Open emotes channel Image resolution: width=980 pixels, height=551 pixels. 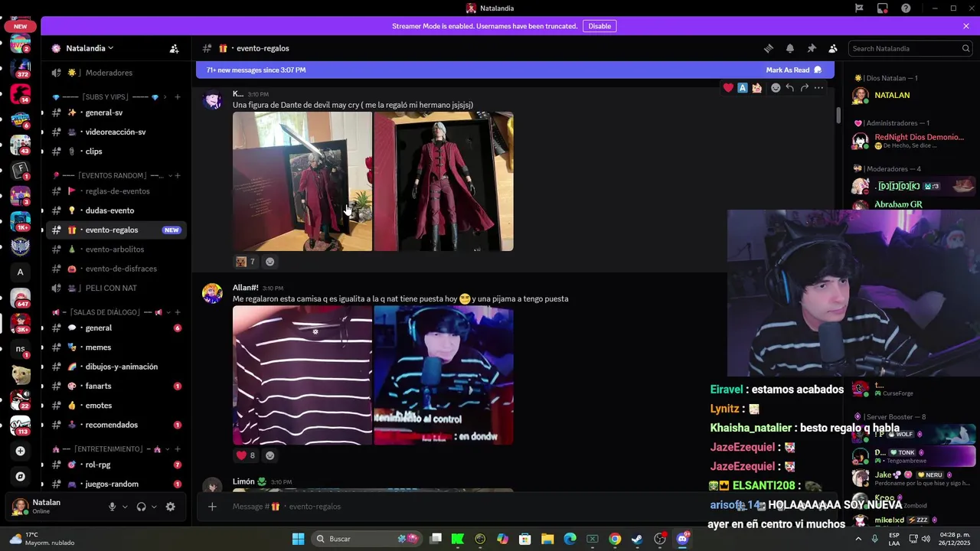click(116, 406)
